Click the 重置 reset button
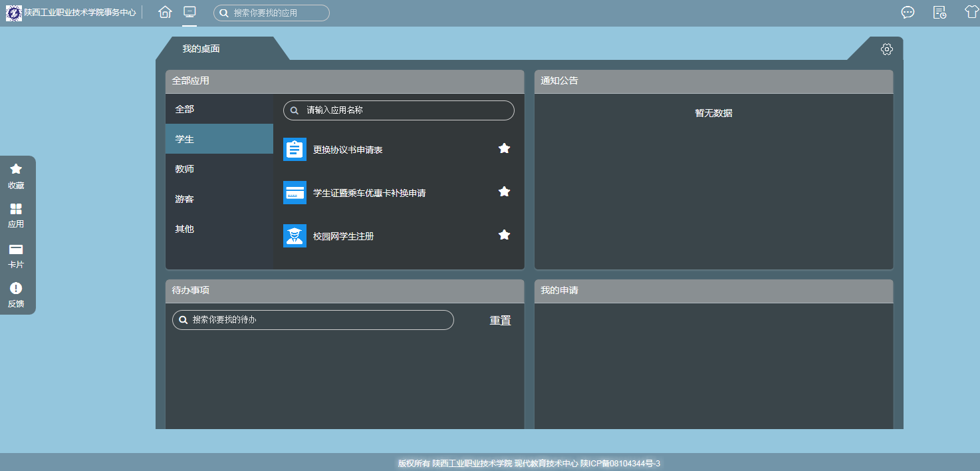Screen dimensions: 980x471 click(501, 320)
